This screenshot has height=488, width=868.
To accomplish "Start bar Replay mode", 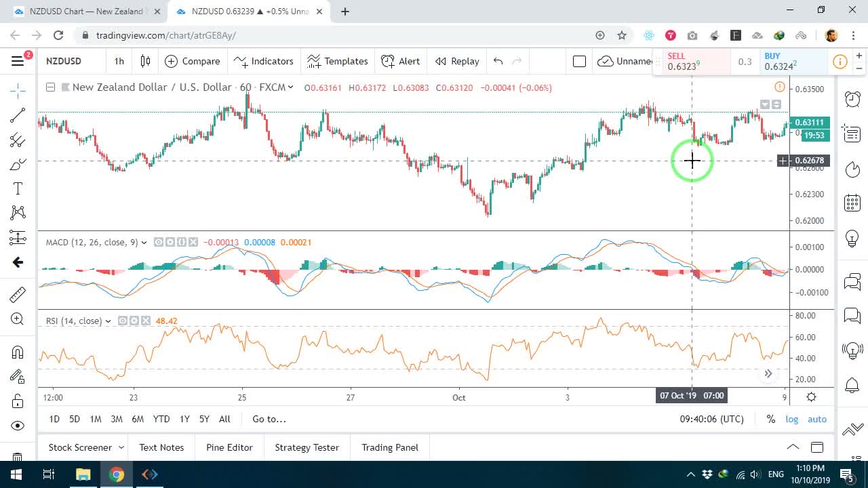I will point(457,61).
